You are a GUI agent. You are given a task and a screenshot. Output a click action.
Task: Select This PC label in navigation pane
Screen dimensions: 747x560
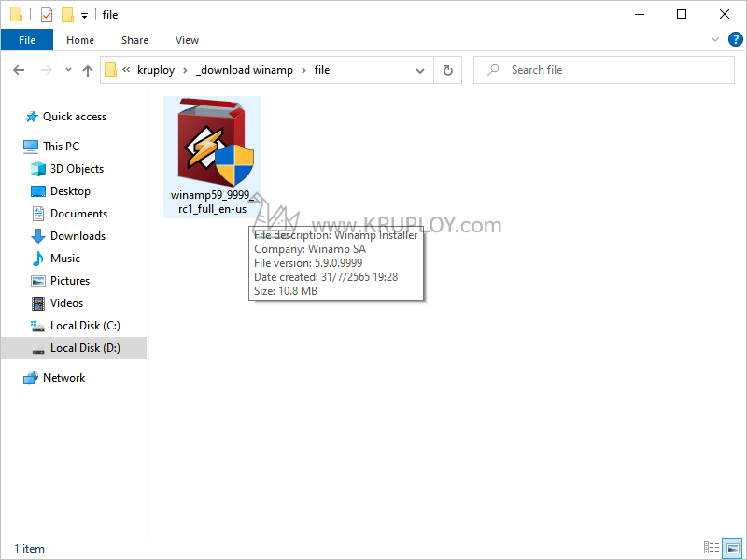pos(61,147)
